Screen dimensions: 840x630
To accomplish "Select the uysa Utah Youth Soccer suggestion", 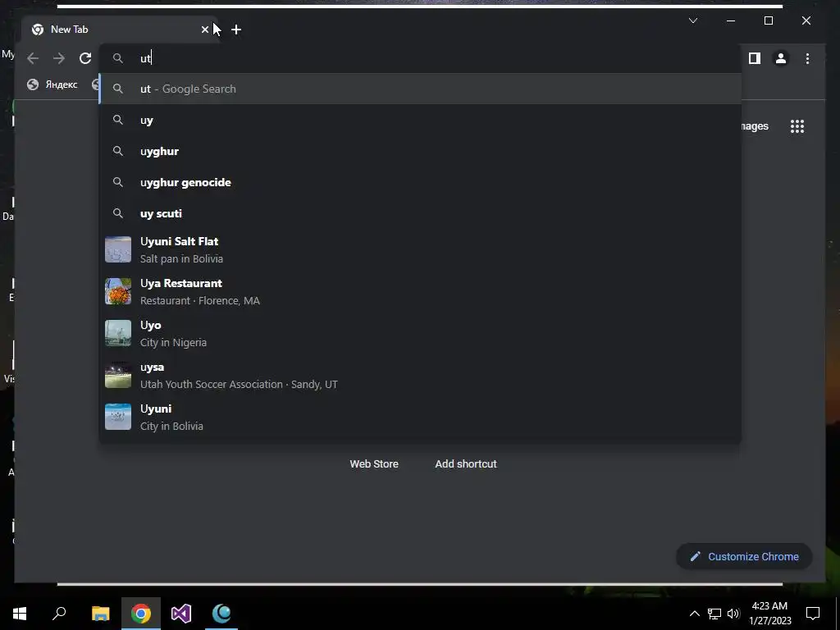I will (x=420, y=375).
